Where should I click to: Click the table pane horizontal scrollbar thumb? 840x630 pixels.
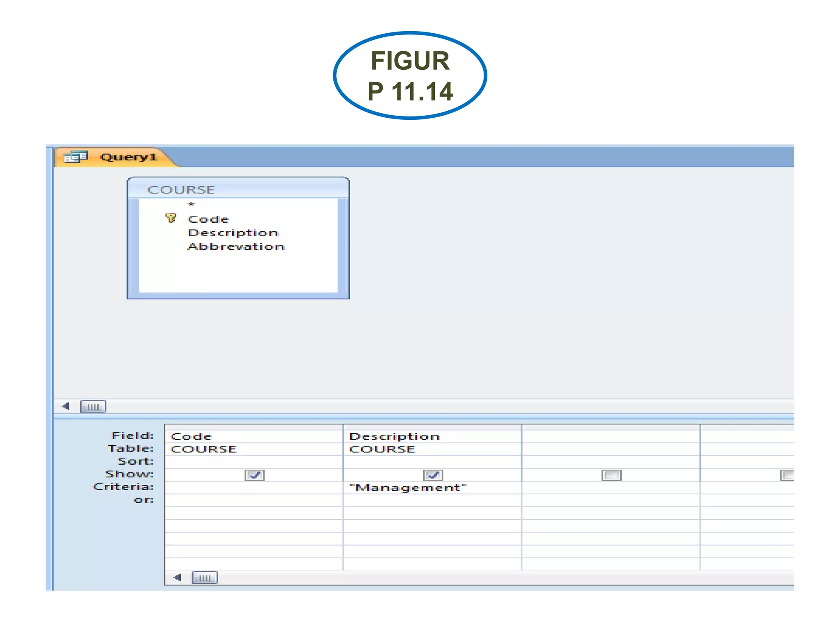[93, 406]
